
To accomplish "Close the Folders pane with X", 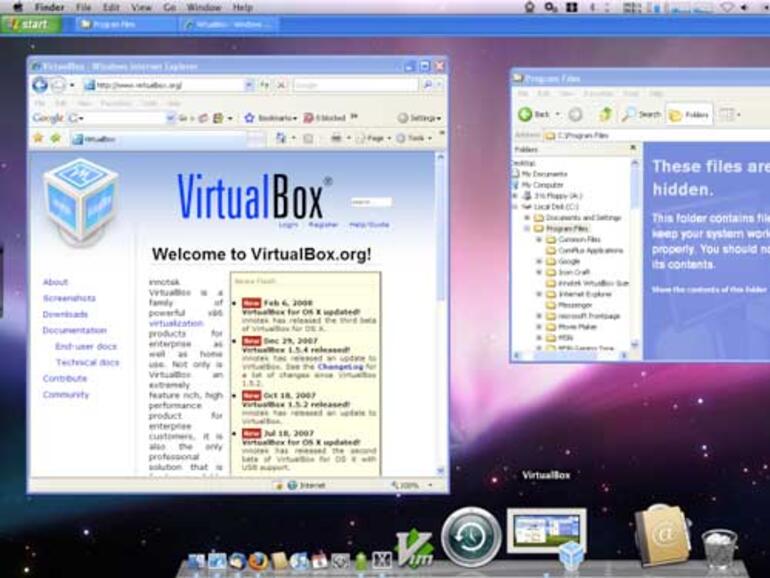I will pyautogui.click(x=633, y=147).
